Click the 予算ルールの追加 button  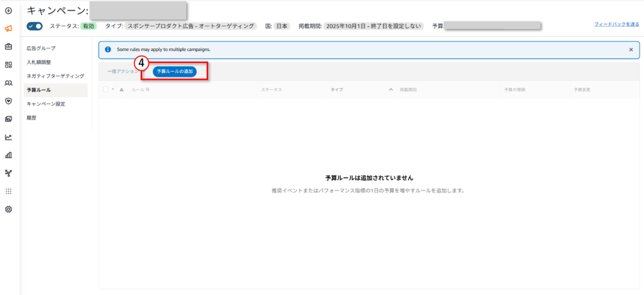pos(175,72)
